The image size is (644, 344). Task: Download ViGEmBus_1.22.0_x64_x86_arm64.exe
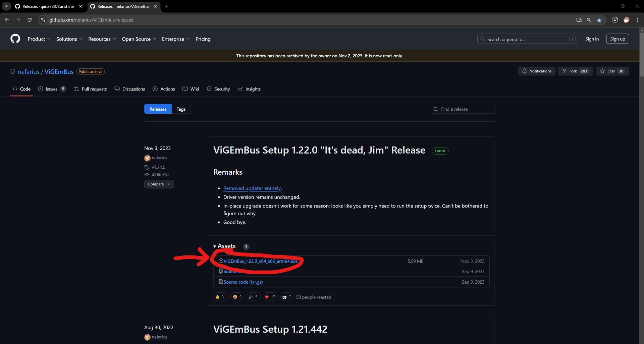(x=260, y=261)
